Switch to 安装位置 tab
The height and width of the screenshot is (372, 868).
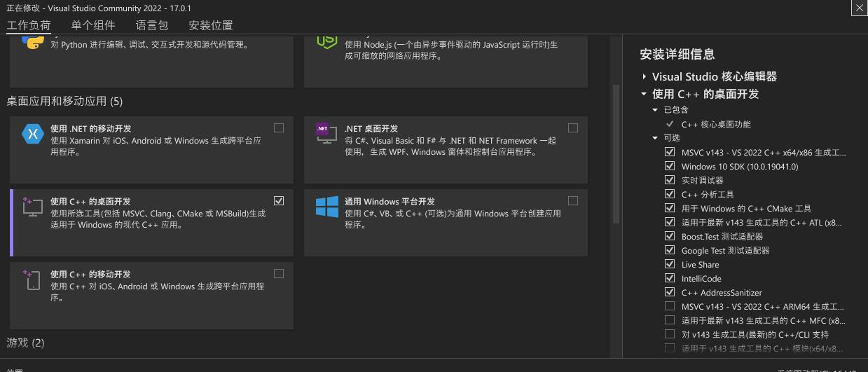point(211,25)
